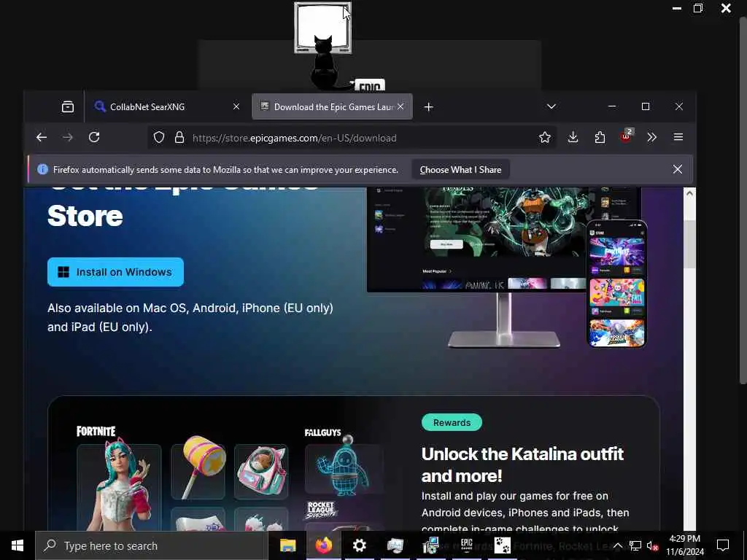747x560 pixels.
Task: Close the Epic Games Launcher tab
Action: tap(400, 106)
